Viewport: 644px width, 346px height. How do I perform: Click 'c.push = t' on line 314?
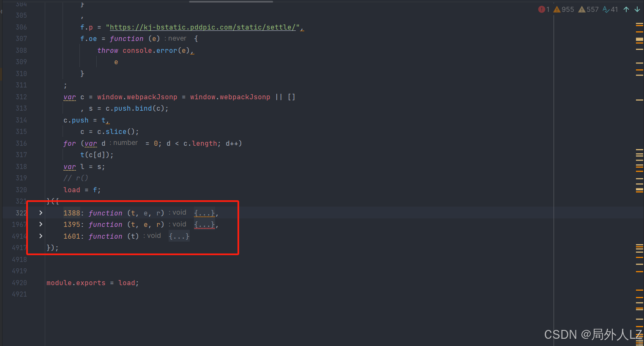[84, 120]
